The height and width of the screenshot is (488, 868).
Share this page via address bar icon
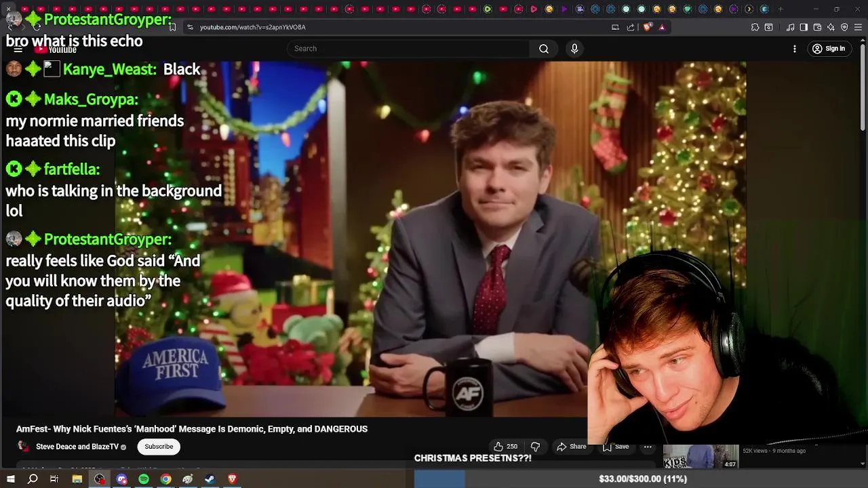coord(631,27)
